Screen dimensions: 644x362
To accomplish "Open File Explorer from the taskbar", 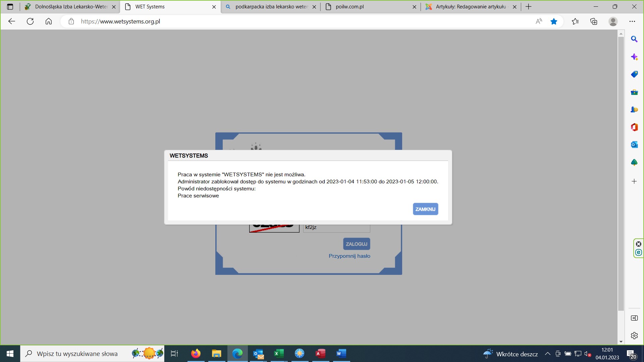I will click(x=217, y=354).
